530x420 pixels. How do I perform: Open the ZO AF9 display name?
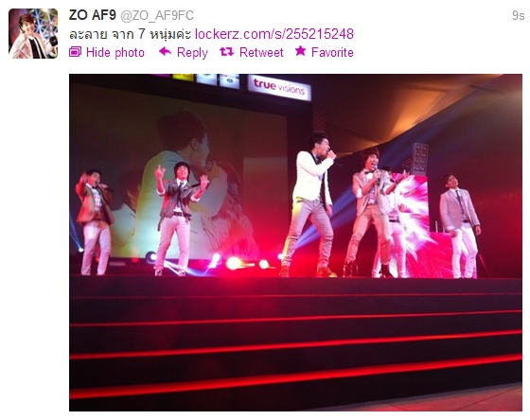[x=93, y=15]
